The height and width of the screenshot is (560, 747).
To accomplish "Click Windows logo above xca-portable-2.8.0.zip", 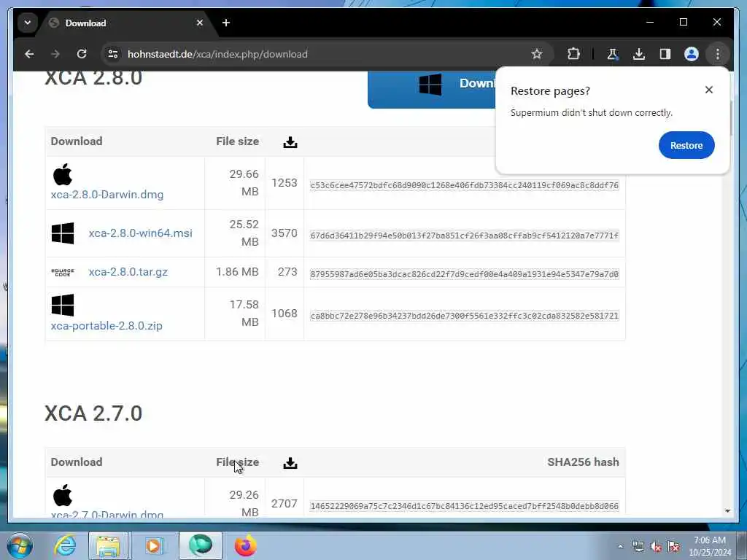I will 63,306.
